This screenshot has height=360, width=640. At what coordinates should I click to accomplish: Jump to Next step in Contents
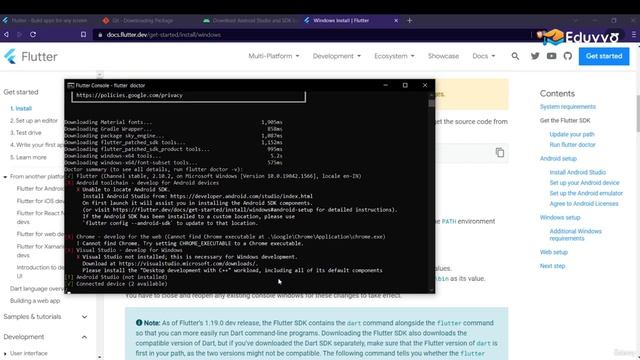coord(552,266)
